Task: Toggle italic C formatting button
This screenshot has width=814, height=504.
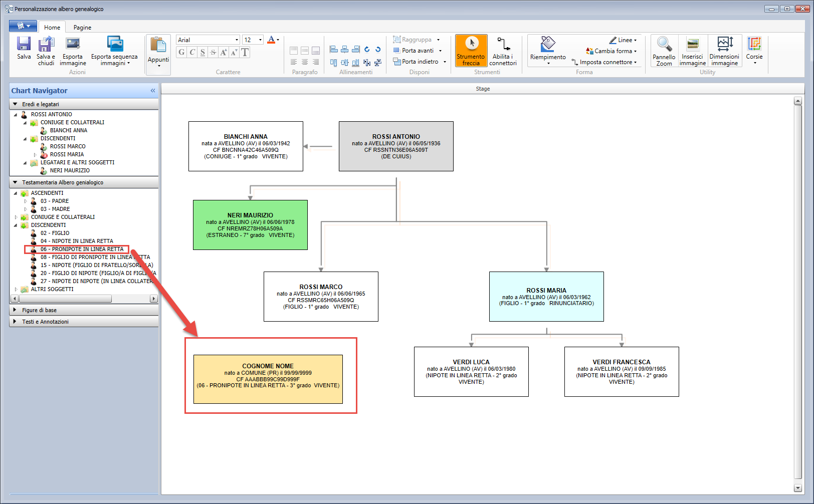Action: point(192,52)
